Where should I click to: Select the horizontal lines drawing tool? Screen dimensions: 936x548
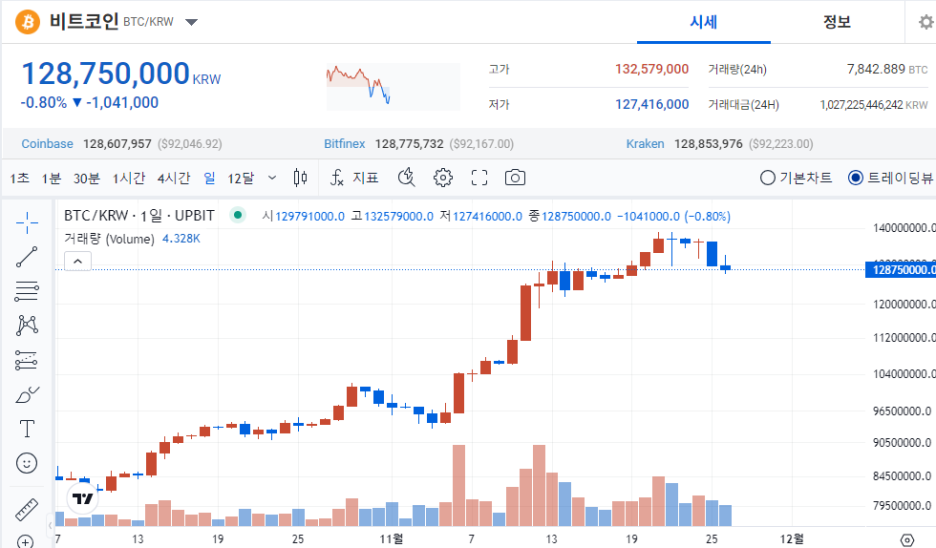27,291
